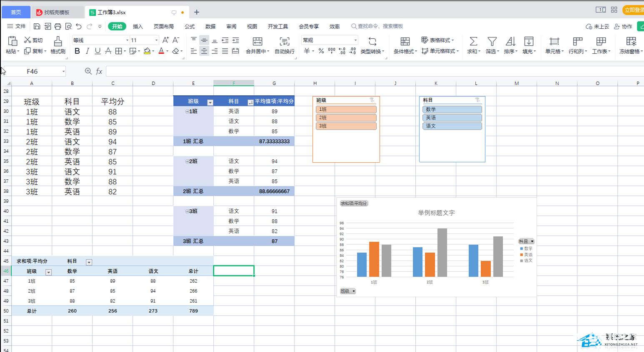Image resolution: width=644 pixels, height=352 pixels.
Task: Open the 文件 File menu
Action: click(x=17, y=26)
